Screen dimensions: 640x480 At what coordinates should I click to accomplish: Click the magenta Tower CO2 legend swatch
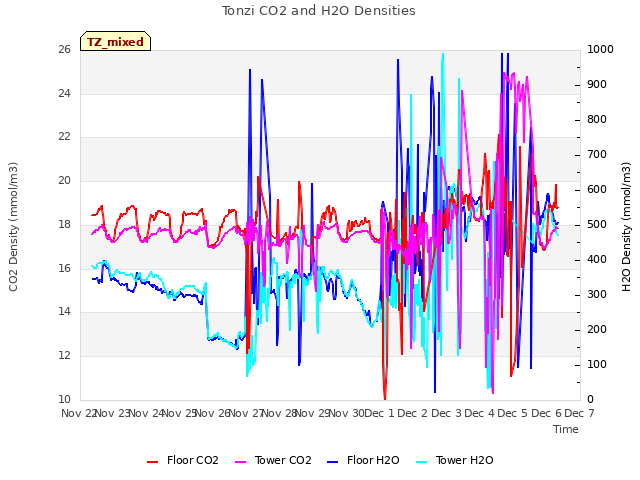[240, 462]
